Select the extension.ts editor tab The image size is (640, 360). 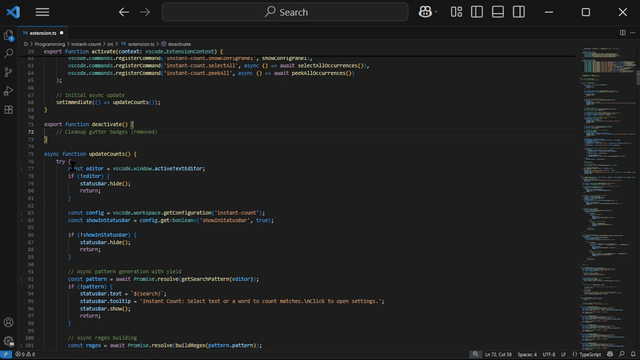click(x=42, y=33)
